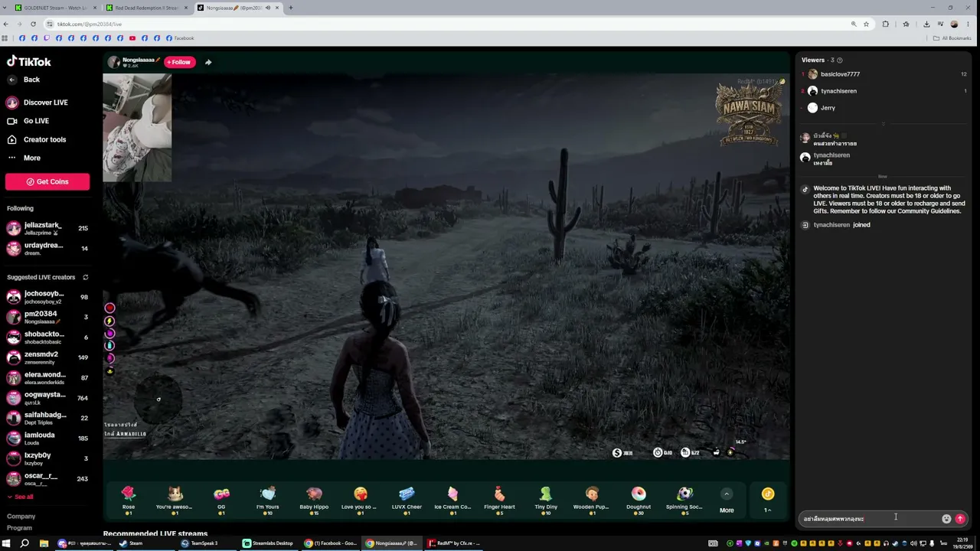
Task: Expand See all suggested creators
Action: point(20,497)
